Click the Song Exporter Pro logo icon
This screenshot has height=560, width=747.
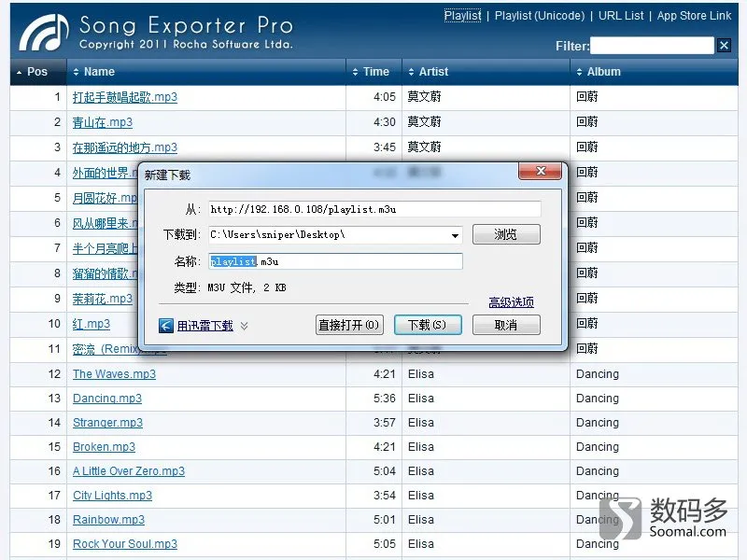point(44,33)
